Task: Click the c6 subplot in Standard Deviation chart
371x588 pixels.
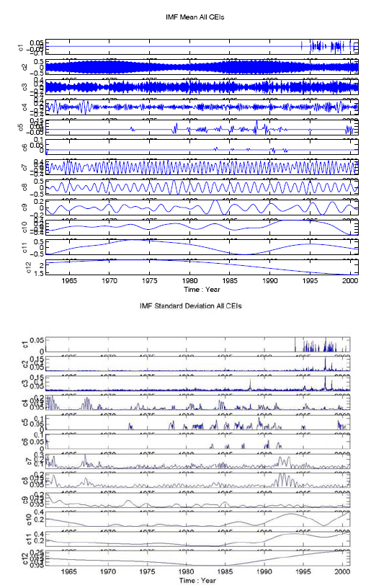Action: (198, 442)
